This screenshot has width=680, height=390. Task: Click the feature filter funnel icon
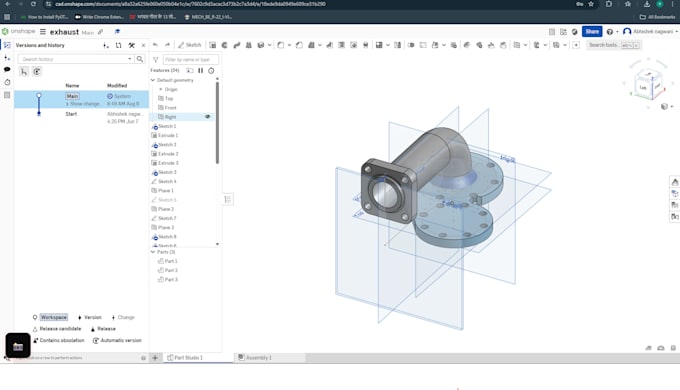[x=156, y=60]
